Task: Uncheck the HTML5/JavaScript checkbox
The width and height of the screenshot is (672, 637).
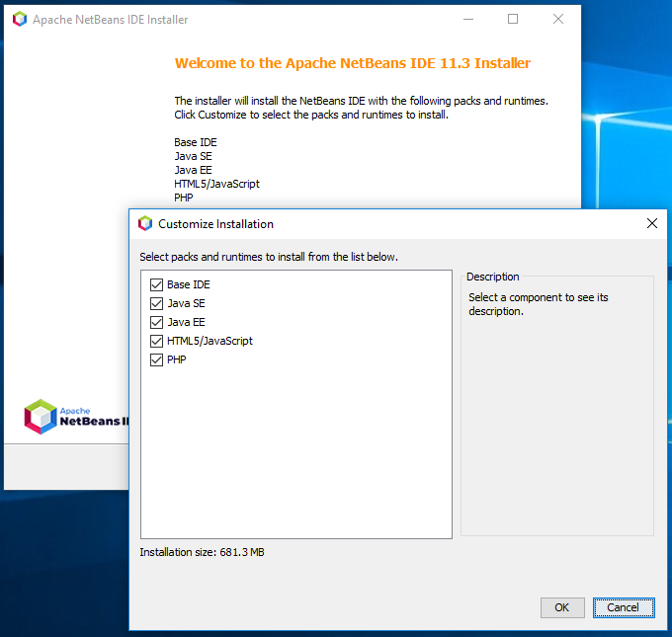Action: point(156,341)
